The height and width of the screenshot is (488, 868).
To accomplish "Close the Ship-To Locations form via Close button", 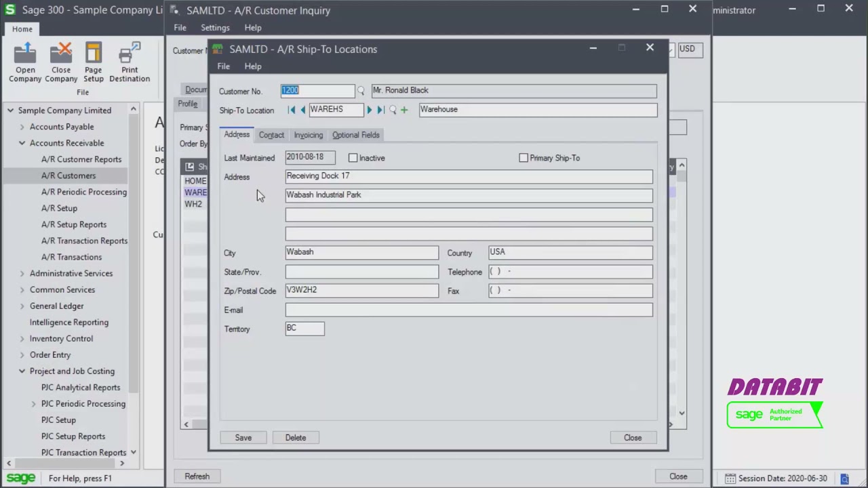I will point(633,438).
